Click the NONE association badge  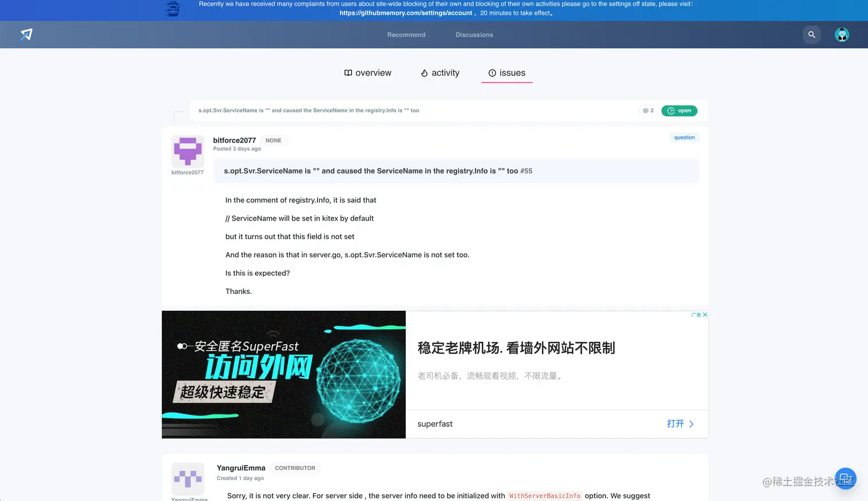(x=273, y=140)
